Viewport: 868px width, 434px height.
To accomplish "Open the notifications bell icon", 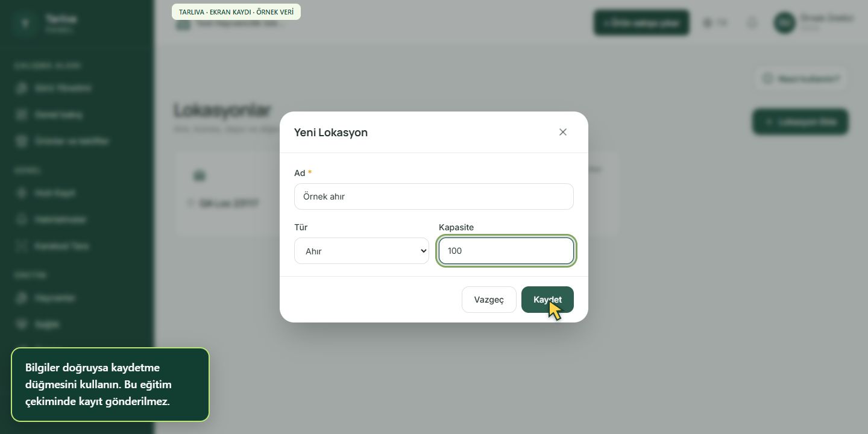I will tap(752, 23).
